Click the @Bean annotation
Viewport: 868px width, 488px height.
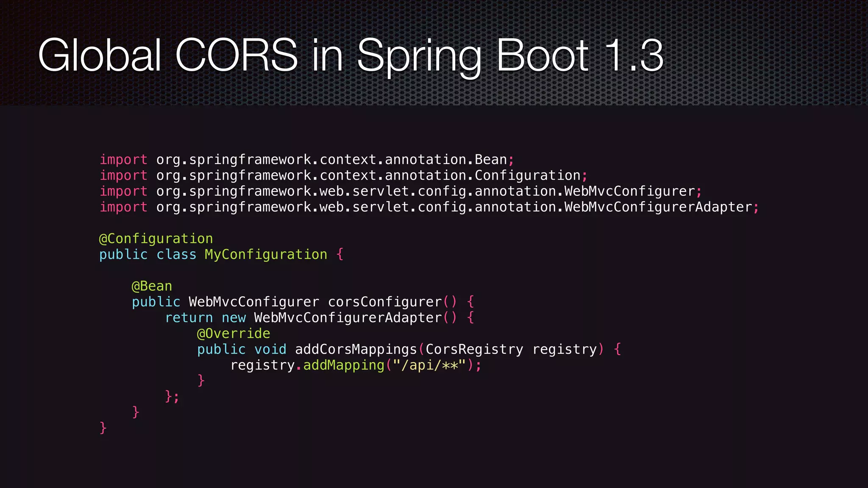pos(152,286)
